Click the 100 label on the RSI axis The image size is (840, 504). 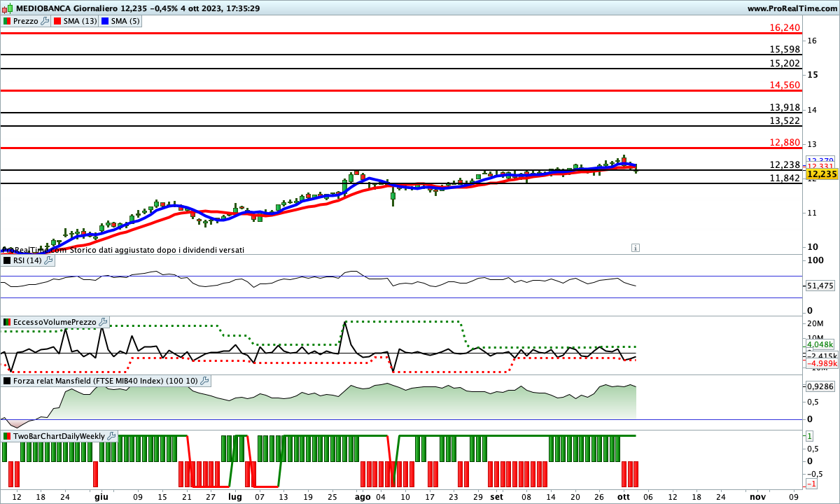tap(815, 260)
